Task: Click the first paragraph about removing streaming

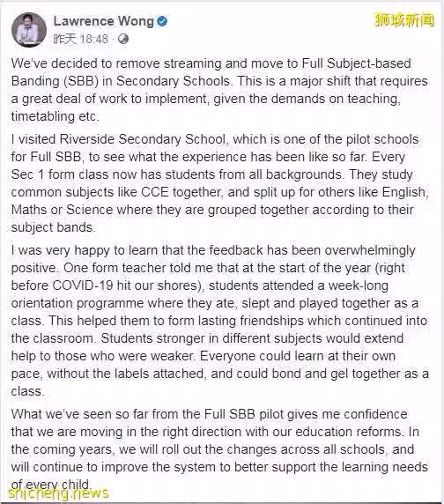Action: coord(219,90)
